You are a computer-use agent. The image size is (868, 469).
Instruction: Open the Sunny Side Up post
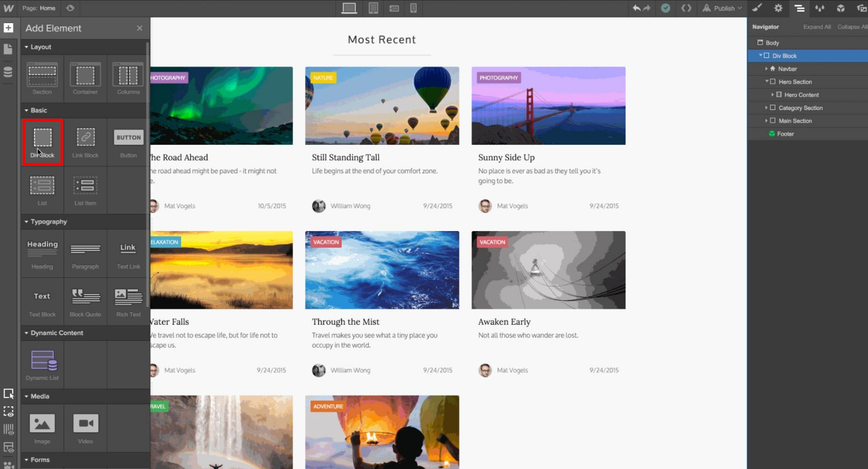pyautogui.click(x=507, y=157)
